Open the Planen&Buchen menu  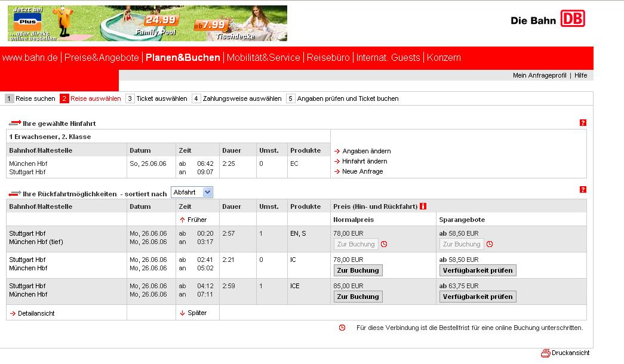pyautogui.click(x=183, y=58)
